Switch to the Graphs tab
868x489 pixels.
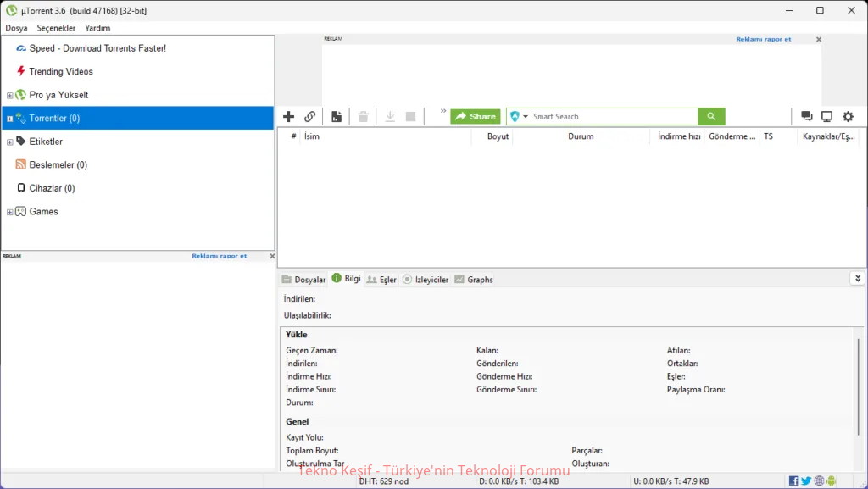474,280
